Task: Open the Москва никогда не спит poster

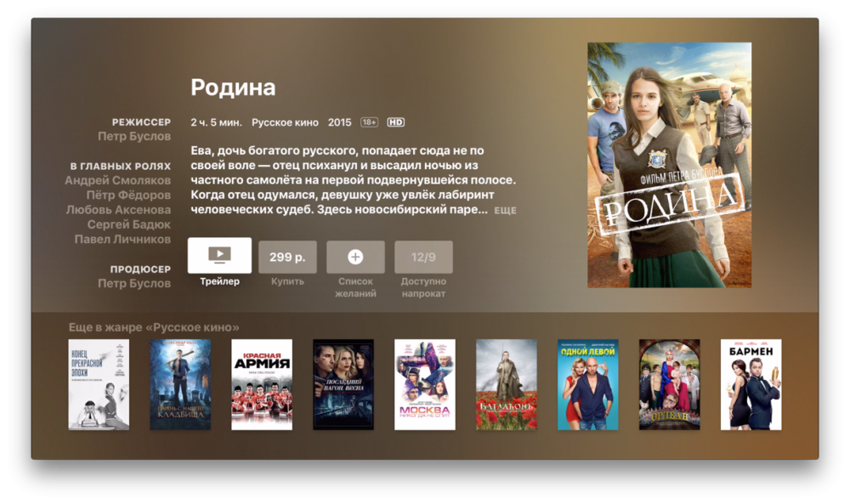Action: pos(425,385)
